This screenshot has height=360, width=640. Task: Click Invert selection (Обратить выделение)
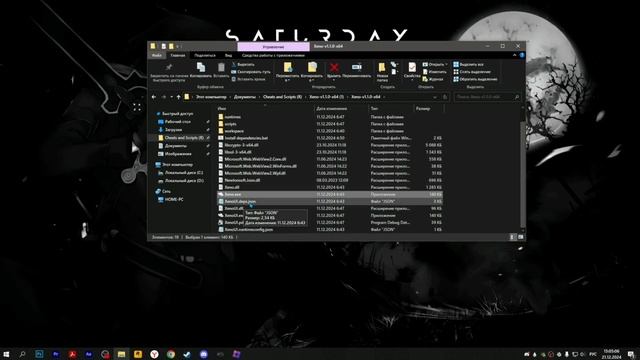(x=476, y=79)
